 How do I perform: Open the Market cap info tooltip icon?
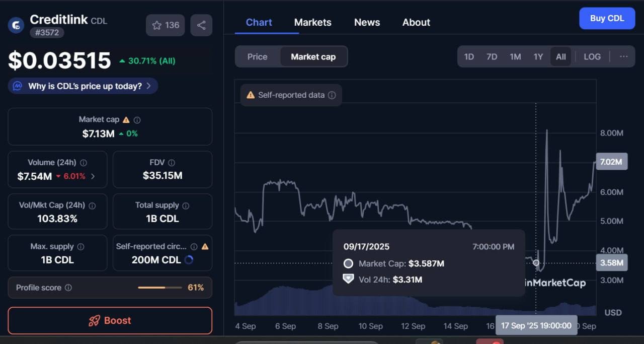[136, 119]
